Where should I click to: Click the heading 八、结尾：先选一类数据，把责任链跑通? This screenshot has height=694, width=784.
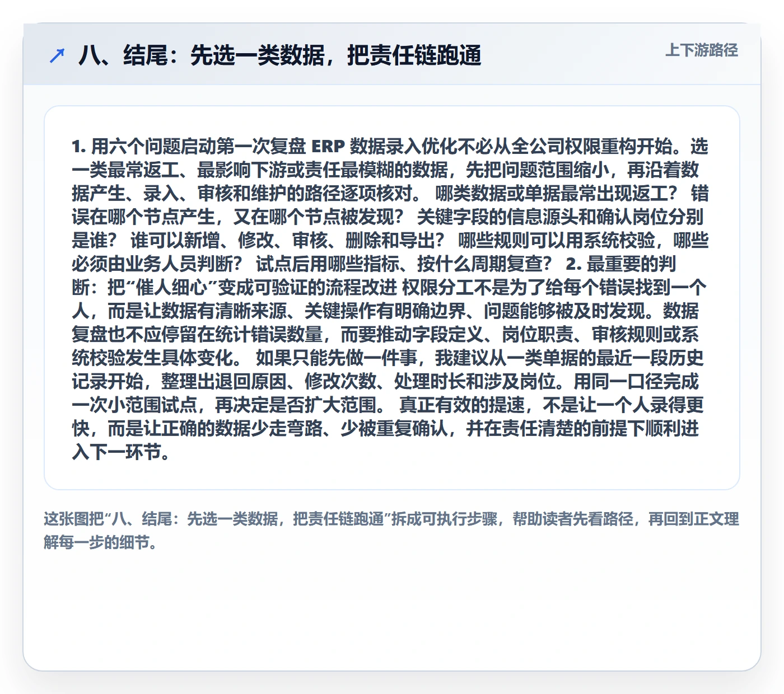(x=280, y=55)
